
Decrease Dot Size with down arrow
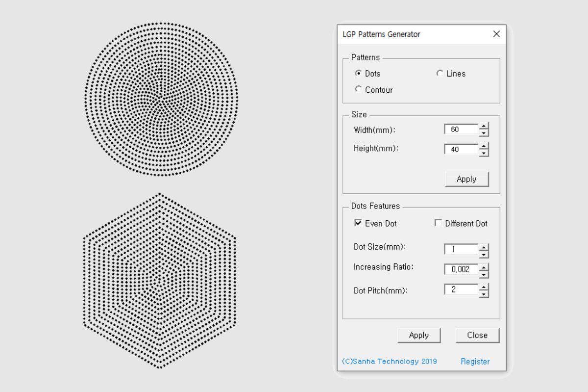(x=484, y=254)
